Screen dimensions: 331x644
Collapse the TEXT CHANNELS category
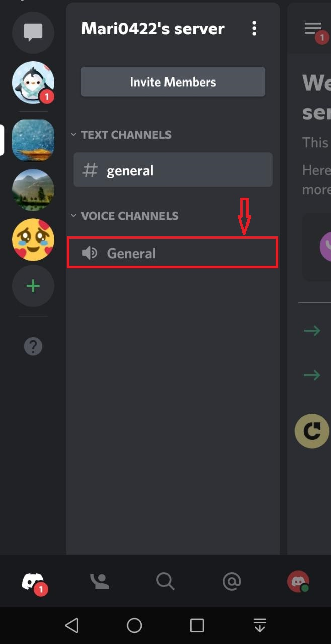tap(73, 134)
